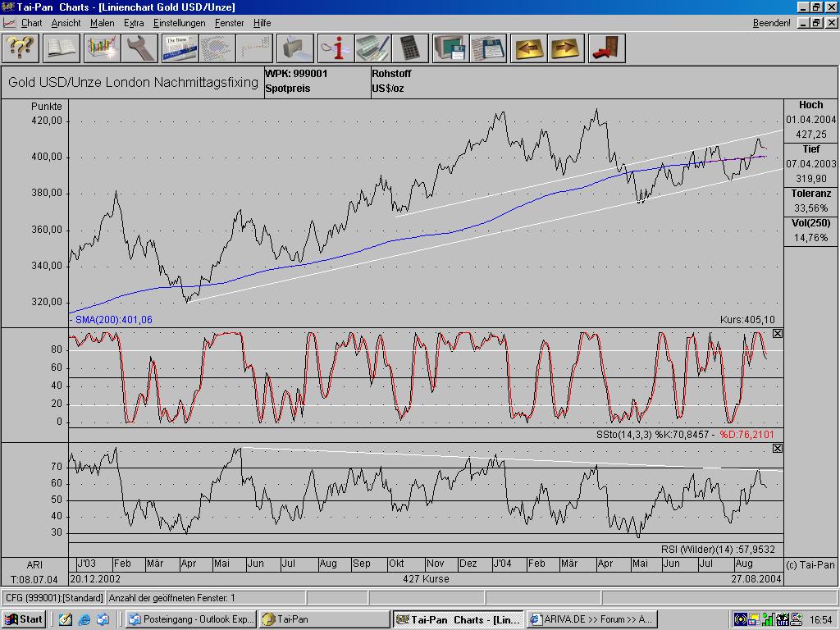840x630 pixels.
Task: Click the question marks help icon
Action: click(21, 48)
